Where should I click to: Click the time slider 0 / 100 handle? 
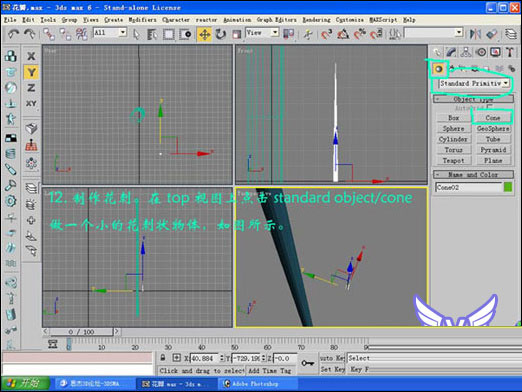[81, 332]
